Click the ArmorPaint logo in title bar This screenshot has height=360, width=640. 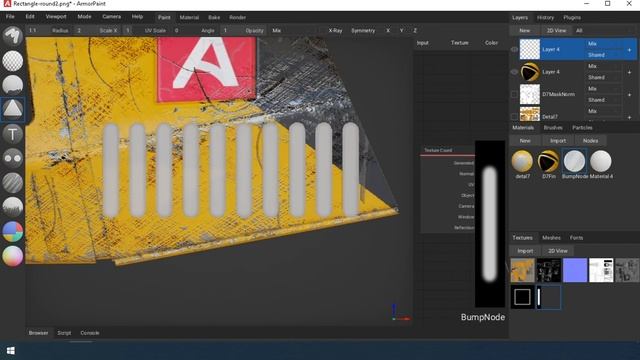[7, 4]
